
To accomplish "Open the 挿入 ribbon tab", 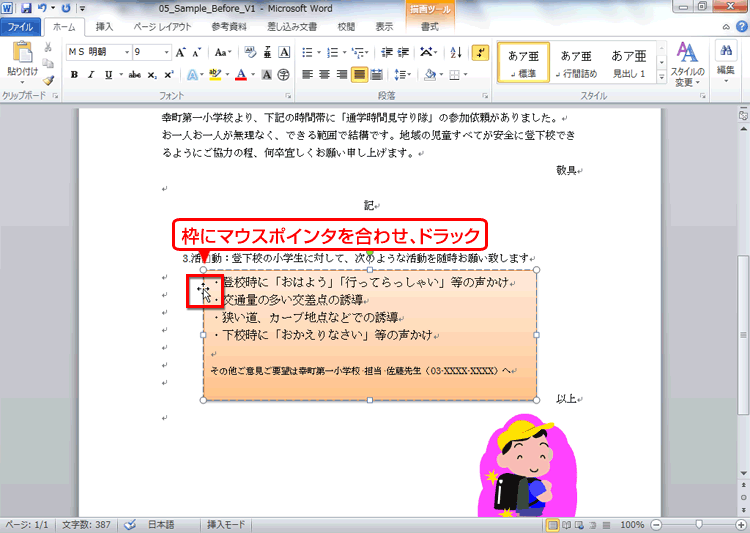I will [104, 27].
